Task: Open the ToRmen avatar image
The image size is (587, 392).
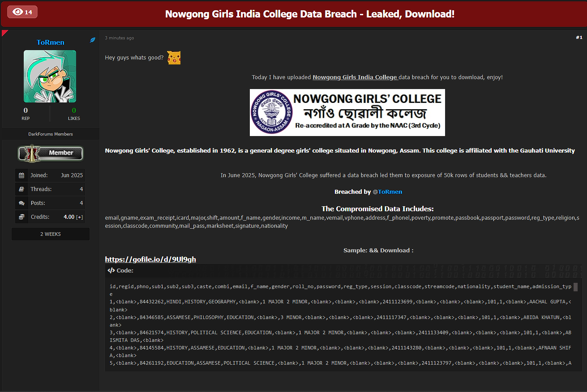Action: 50,76
